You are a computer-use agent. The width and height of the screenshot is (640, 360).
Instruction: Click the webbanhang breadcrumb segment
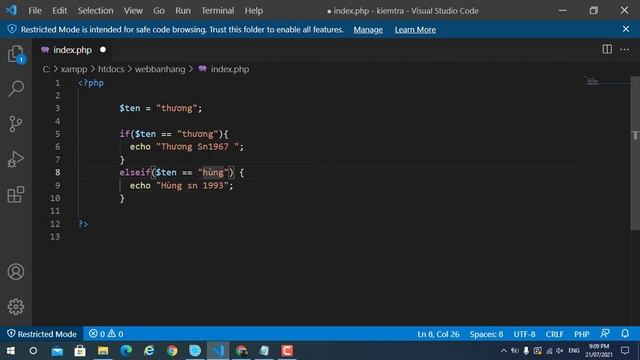tap(160, 69)
